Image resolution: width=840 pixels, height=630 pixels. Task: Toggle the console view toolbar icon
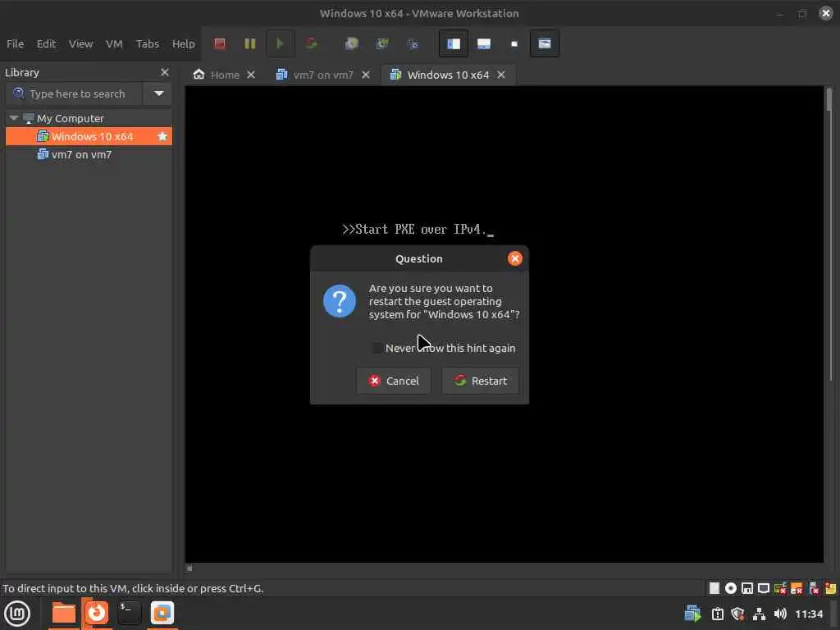coord(545,43)
